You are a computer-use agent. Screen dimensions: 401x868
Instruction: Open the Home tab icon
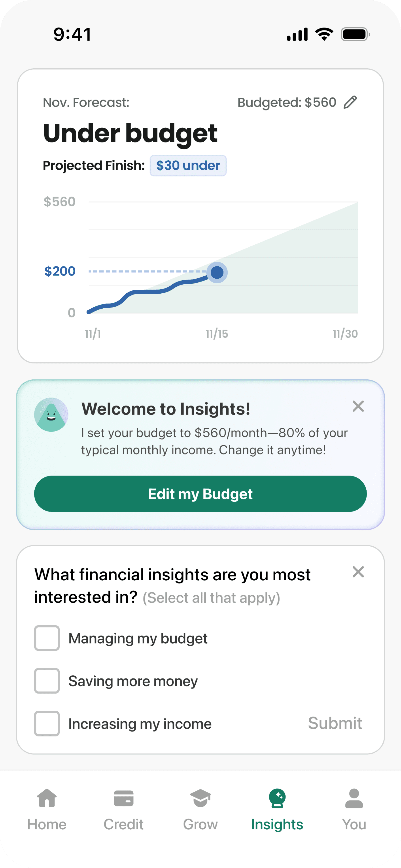tap(47, 798)
